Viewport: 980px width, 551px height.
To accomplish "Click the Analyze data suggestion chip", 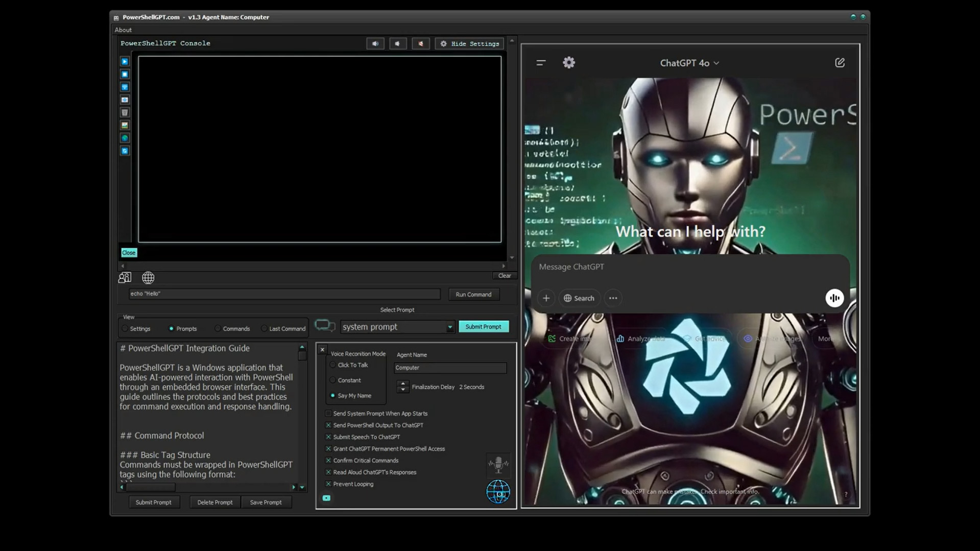I will [x=641, y=339].
